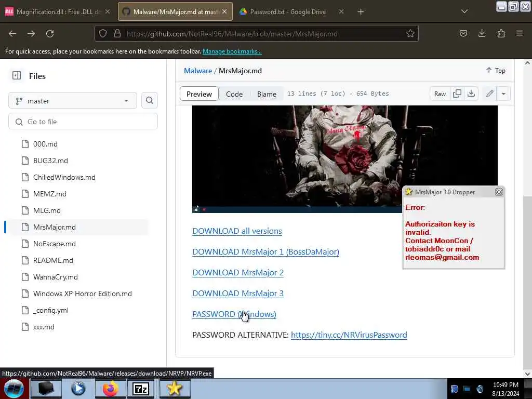
Task: Edit this file with pencil icon
Action: pyautogui.click(x=489, y=94)
